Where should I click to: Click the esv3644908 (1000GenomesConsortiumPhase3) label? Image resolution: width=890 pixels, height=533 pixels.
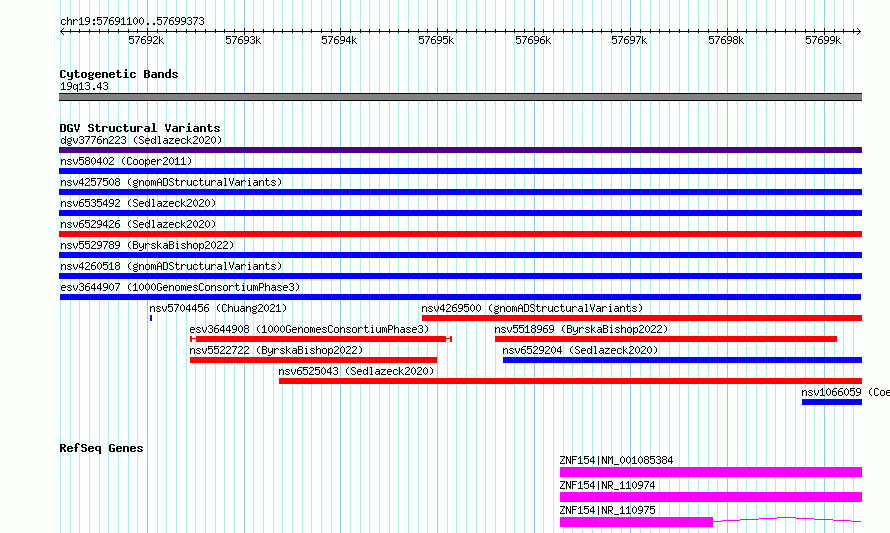click(309, 329)
